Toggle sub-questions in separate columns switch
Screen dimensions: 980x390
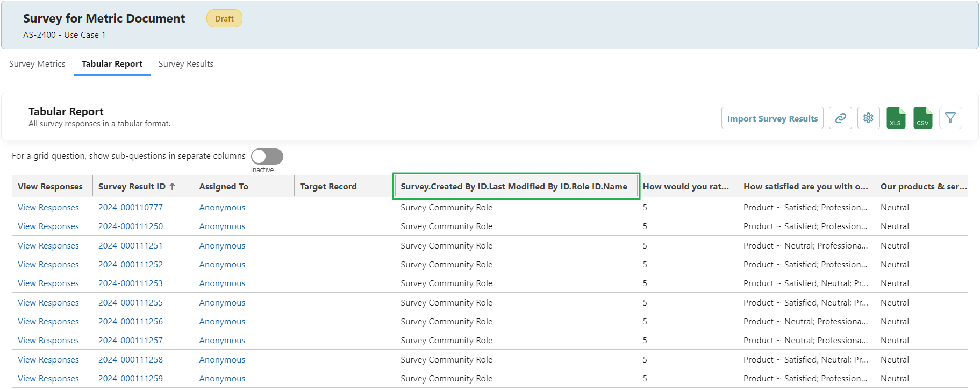coord(267,157)
